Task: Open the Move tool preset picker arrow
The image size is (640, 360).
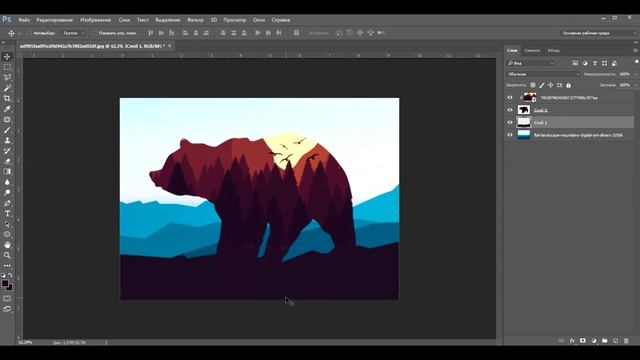Action: click(19, 33)
